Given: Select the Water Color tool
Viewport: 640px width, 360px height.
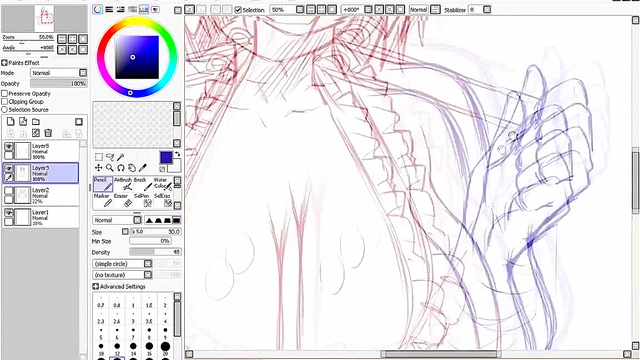Looking at the screenshot, I should [x=162, y=184].
